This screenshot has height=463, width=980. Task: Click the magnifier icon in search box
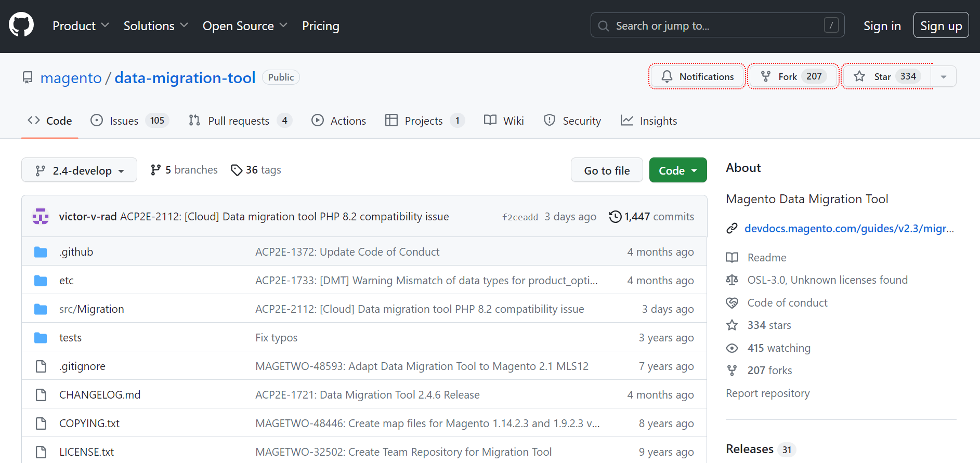click(603, 25)
